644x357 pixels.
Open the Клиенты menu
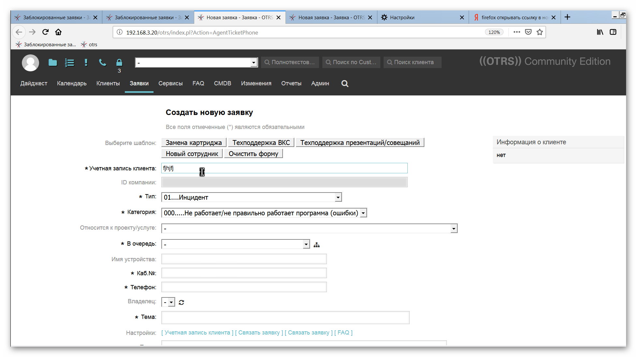click(108, 83)
